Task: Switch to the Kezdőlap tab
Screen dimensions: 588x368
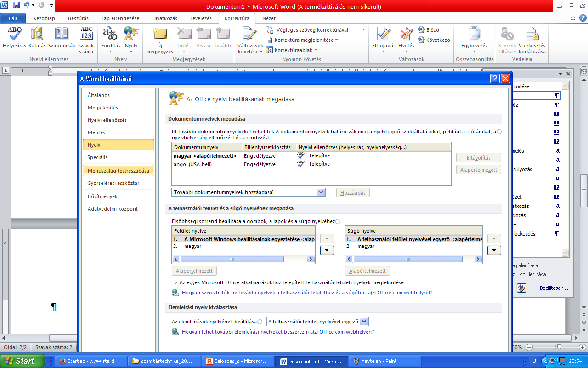Action: [x=45, y=18]
